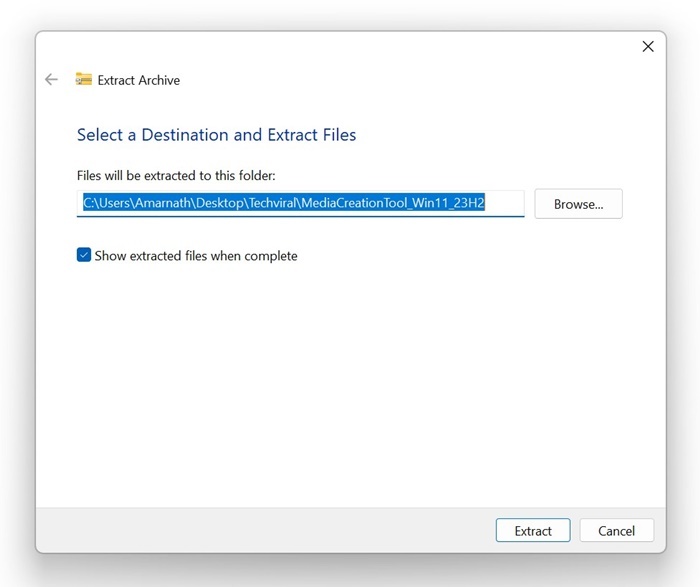Click the zipped folder icon beside Extract Archive
The width and height of the screenshot is (700, 587).
pyautogui.click(x=83, y=79)
